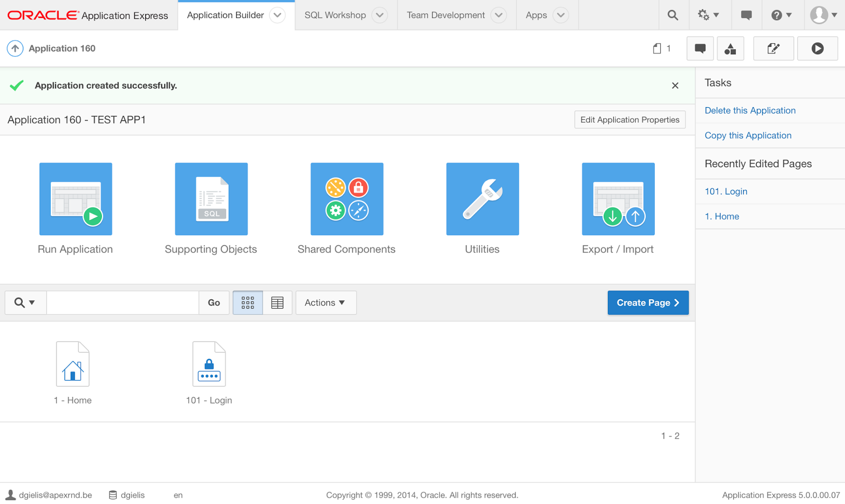This screenshot has width=845, height=504.
Task: Open the search column selector dropdown
Action: 25,303
